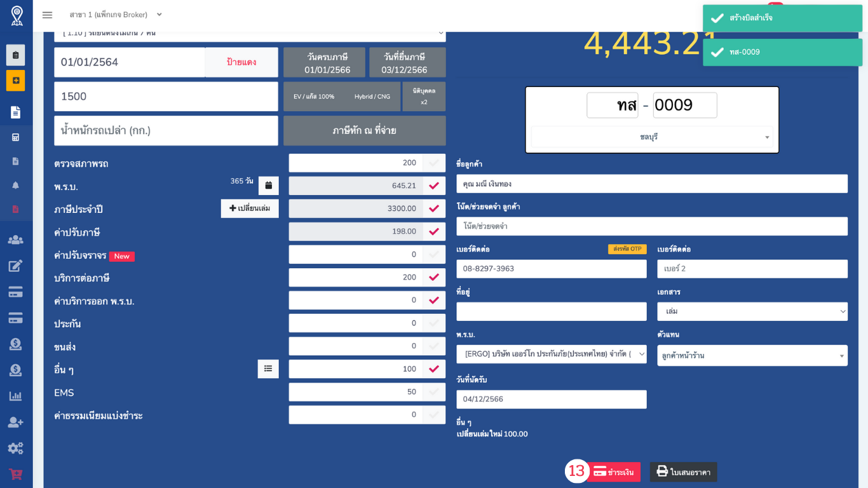
Task: Open the add-user sidebar icon
Action: coord(16,422)
